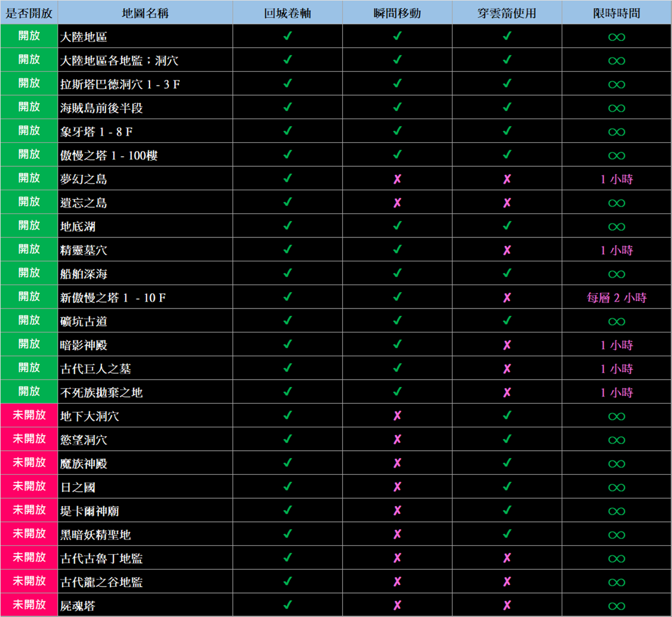Click the green 開放 badge for 象牙塔
The image size is (672, 617).
[29, 131]
